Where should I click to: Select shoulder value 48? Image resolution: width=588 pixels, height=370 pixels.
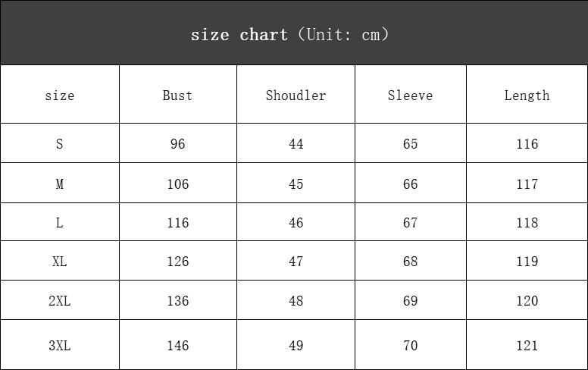[x=296, y=301]
